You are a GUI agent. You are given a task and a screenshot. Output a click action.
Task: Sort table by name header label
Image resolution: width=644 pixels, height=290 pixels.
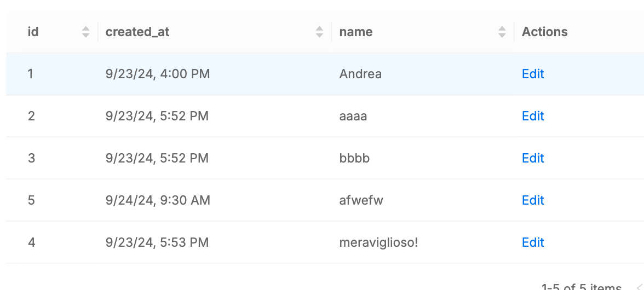(x=356, y=32)
